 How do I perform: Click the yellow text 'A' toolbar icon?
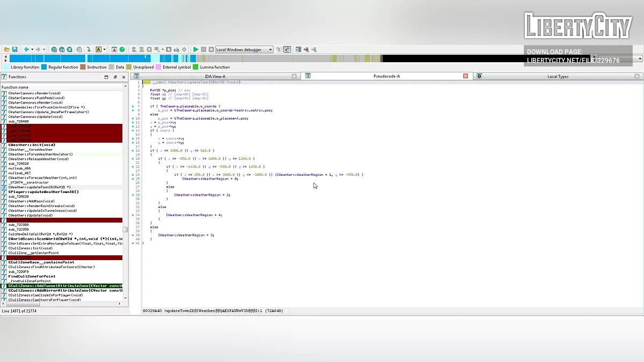[98, 49]
